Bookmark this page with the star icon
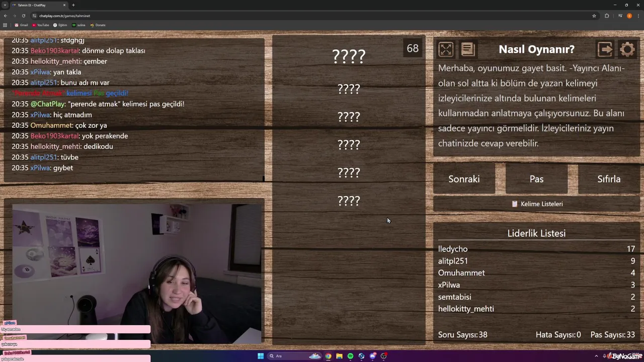Screen dimensions: 644x362 click(594, 16)
